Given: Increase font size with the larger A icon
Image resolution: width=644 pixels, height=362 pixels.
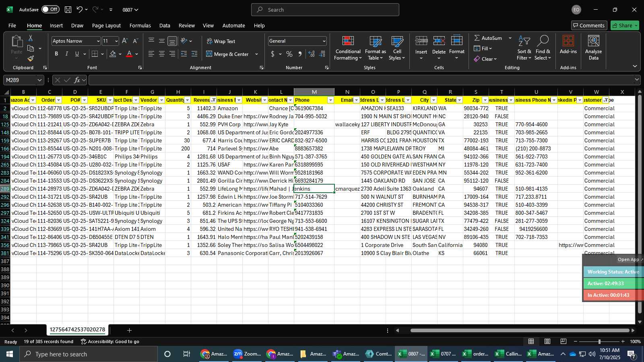Looking at the screenshot, I should [x=125, y=41].
